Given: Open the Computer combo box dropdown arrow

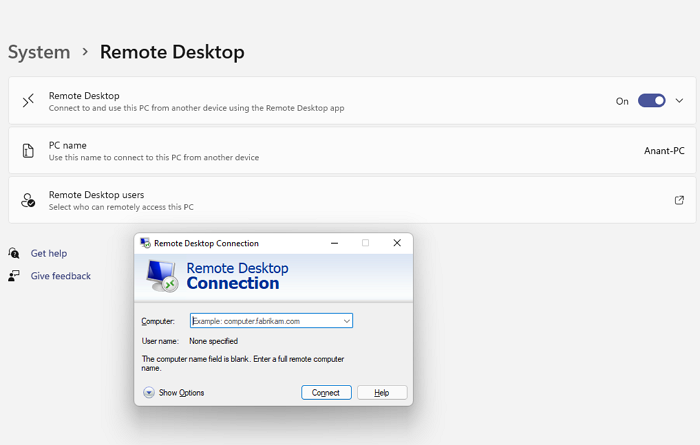Looking at the screenshot, I should tap(346, 321).
